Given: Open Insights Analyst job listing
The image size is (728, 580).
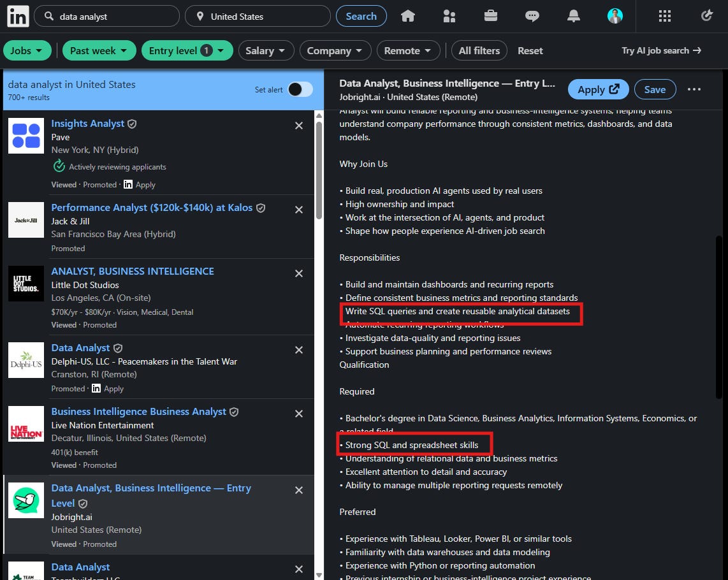Looking at the screenshot, I should tap(88, 124).
